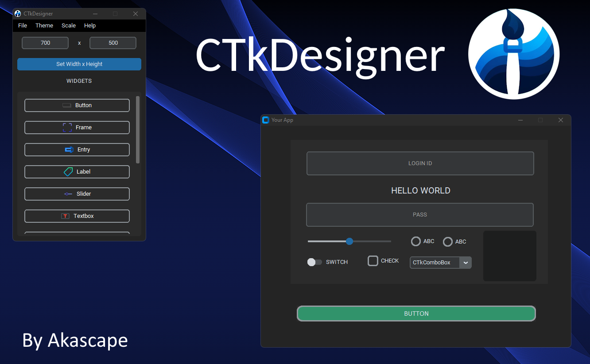590x364 pixels.
Task: Click the Your App window title icon
Action: [x=266, y=120]
